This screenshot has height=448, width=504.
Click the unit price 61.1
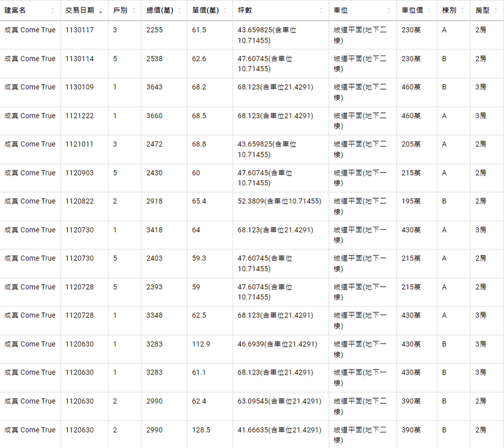[199, 372]
